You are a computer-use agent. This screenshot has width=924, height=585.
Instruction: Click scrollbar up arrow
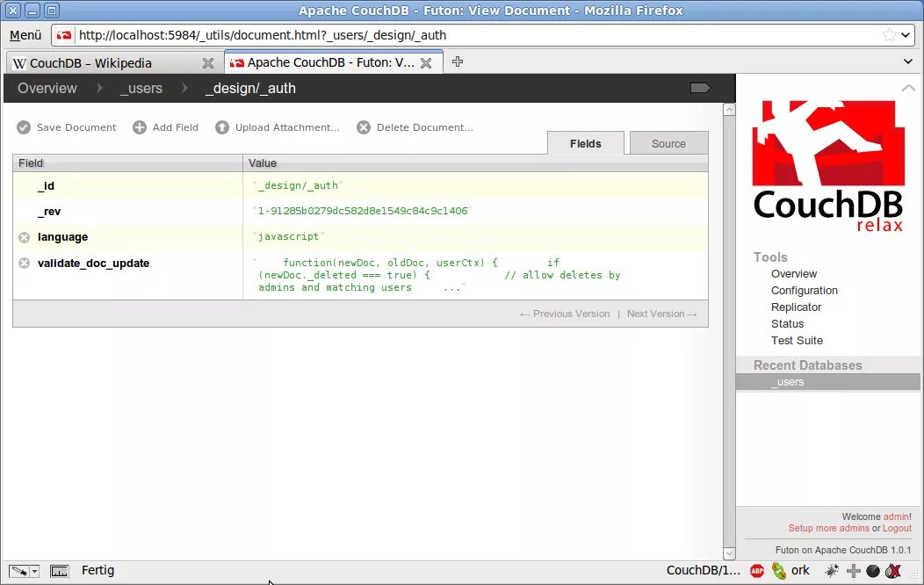pos(729,110)
